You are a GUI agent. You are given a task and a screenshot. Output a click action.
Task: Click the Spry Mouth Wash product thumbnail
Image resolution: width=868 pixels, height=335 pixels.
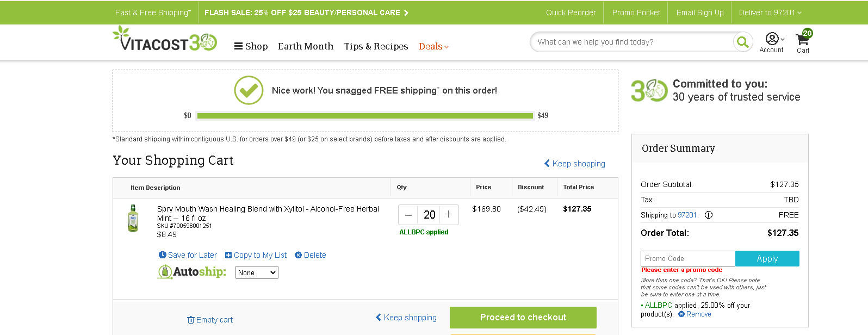(x=133, y=218)
